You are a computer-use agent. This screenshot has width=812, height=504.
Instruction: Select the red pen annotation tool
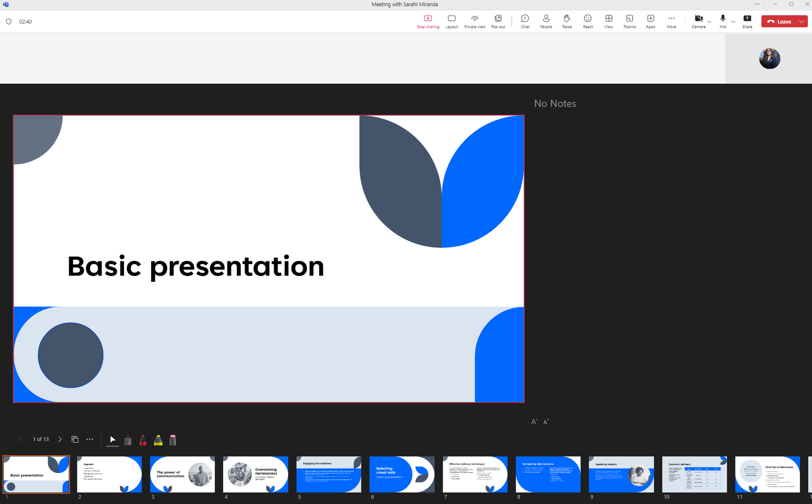(x=143, y=440)
